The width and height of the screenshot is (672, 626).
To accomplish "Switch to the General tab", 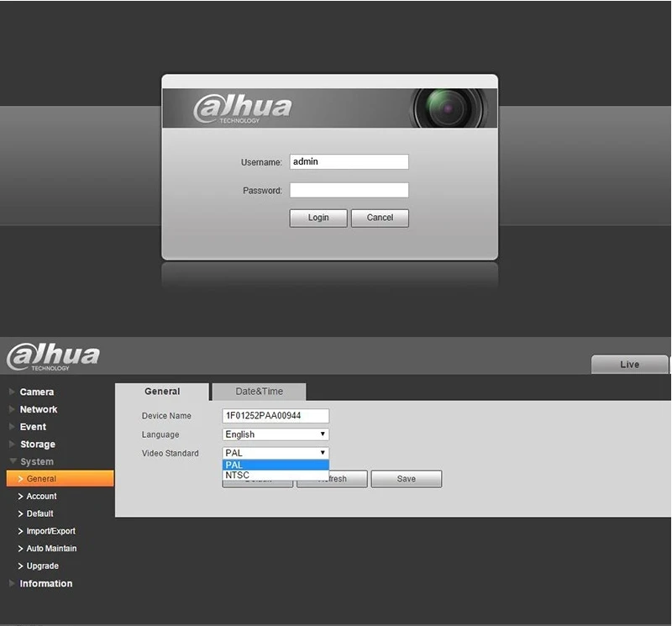I will [162, 392].
